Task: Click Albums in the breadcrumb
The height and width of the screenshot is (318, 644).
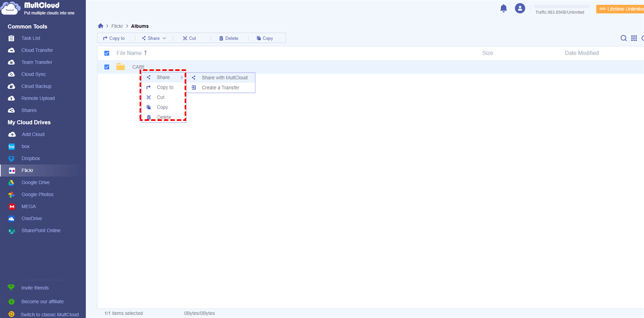Action: (140, 26)
